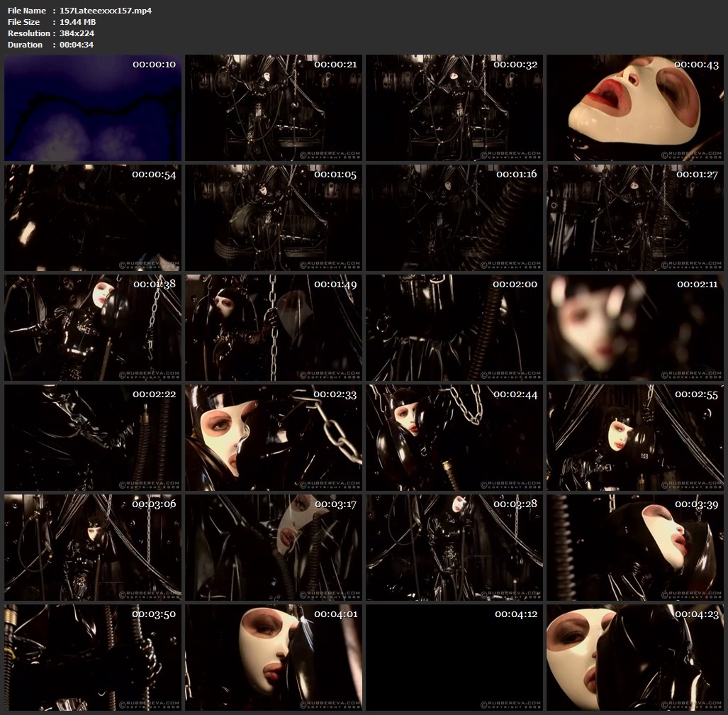Select the thumbnail at 00:04:01
Image resolution: width=728 pixels, height=715 pixels.
274,658
